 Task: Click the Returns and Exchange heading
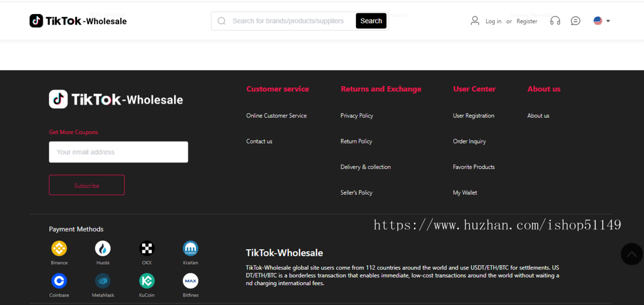(381, 89)
